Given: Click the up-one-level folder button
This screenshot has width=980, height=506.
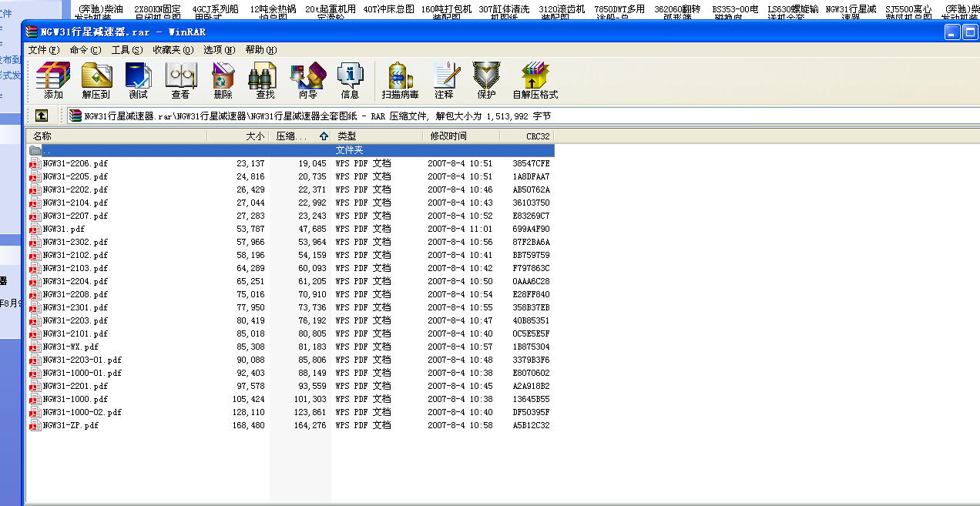Looking at the screenshot, I should (x=42, y=116).
